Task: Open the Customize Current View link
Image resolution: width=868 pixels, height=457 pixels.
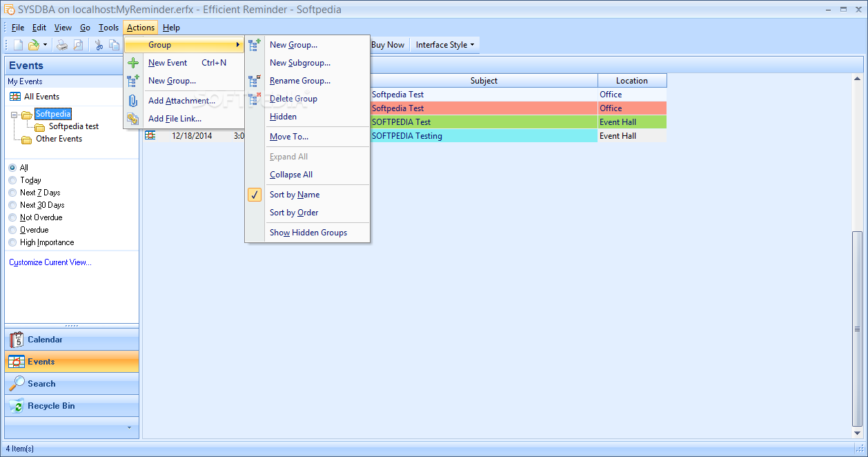Action: tap(50, 262)
